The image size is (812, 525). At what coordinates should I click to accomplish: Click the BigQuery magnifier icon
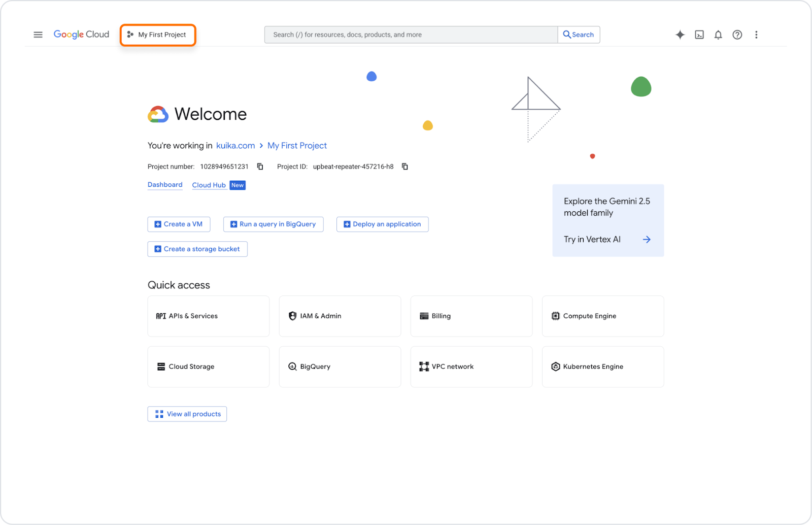pyautogui.click(x=292, y=367)
